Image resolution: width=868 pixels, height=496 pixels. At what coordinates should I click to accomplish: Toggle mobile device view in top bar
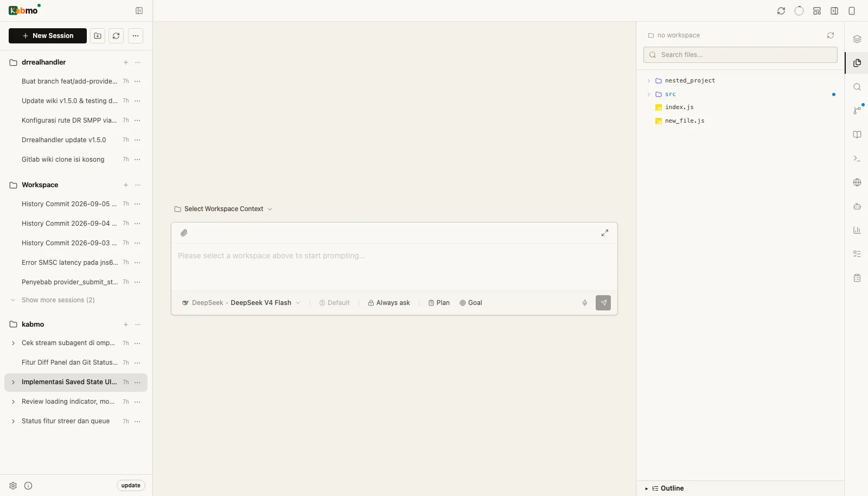(852, 11)
